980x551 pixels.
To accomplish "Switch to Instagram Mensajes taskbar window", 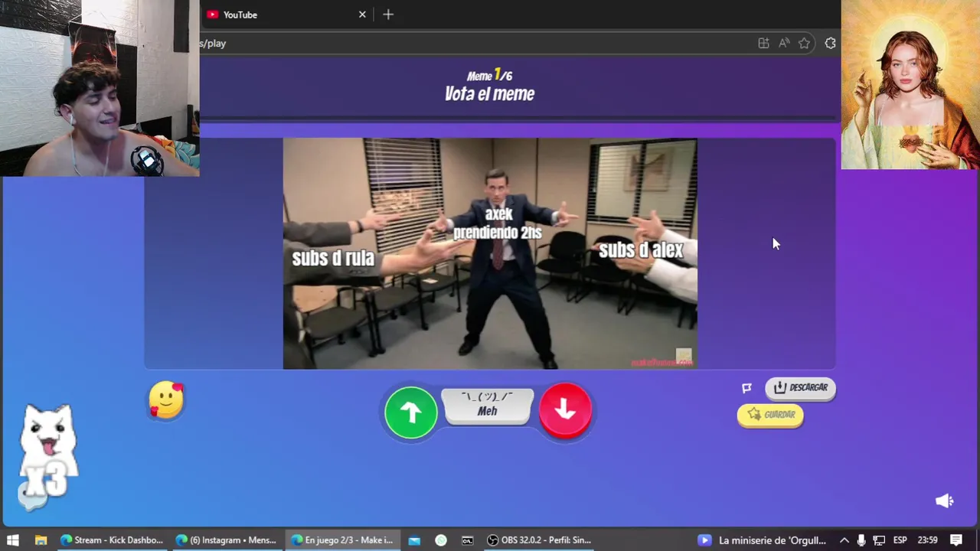I will pos(227,540).
